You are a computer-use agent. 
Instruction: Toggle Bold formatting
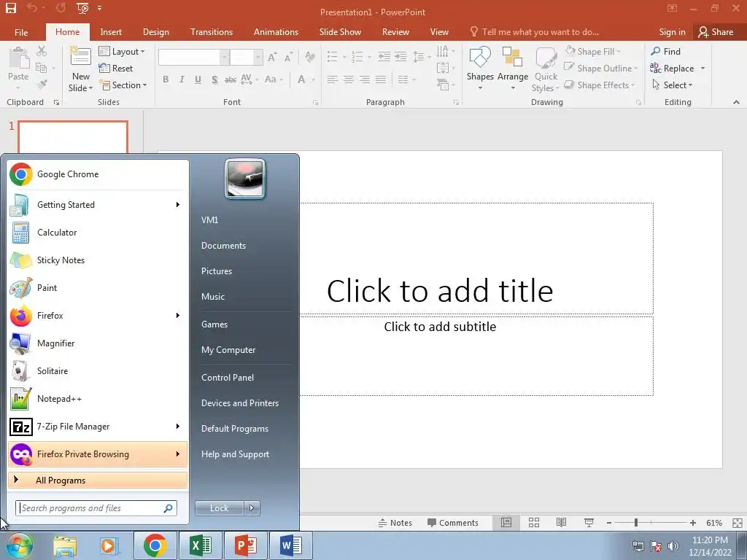[166, 79]
